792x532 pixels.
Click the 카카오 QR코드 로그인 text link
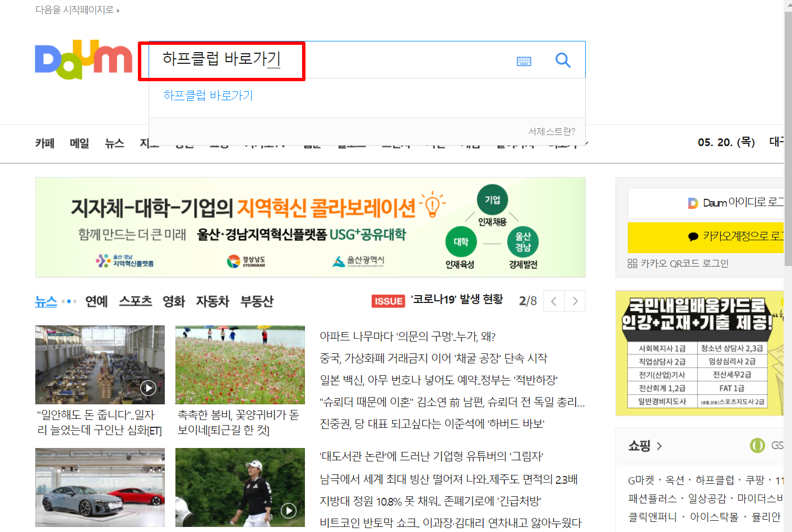click(684, 263)
